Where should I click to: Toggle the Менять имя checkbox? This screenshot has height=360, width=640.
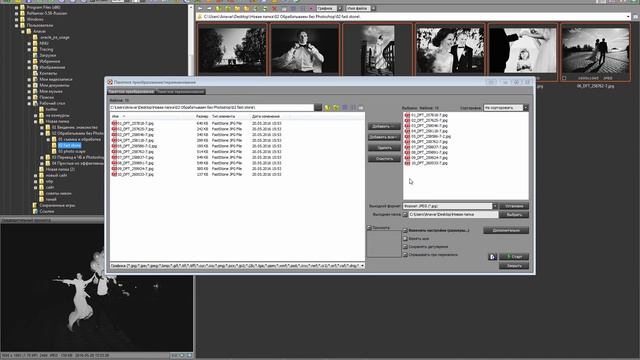pos(405,239)
